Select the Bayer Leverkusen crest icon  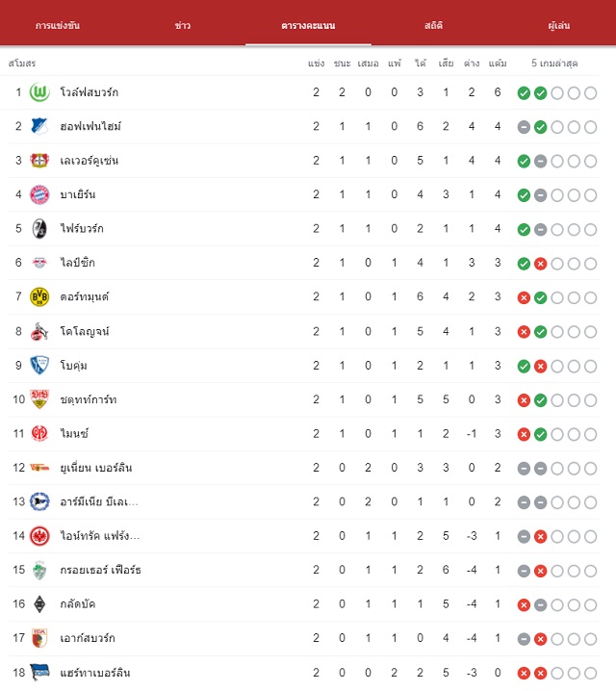point(39,161)
